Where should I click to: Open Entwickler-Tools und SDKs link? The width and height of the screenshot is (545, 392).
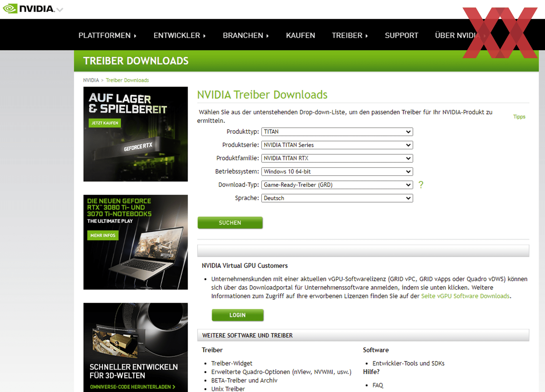point(408,363)
